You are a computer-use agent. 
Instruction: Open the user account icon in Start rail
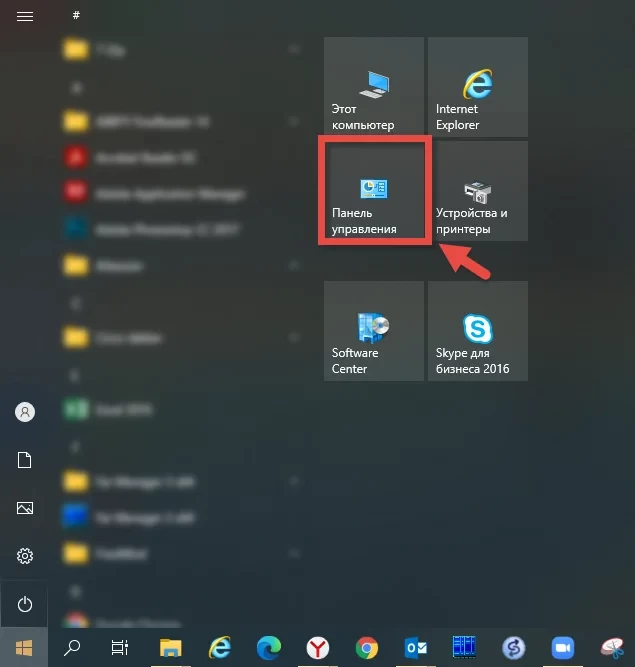pyautogui.click(x=25, y=412)
